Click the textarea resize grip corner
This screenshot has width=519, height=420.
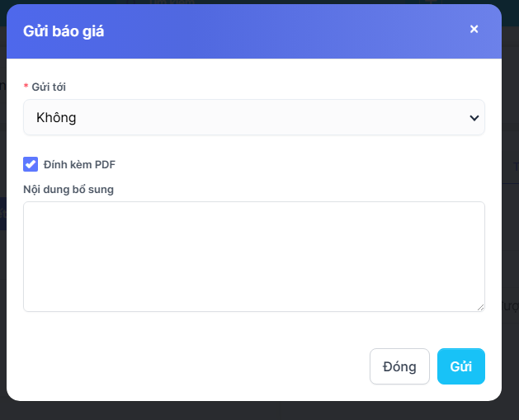click(x=480, y=307)
